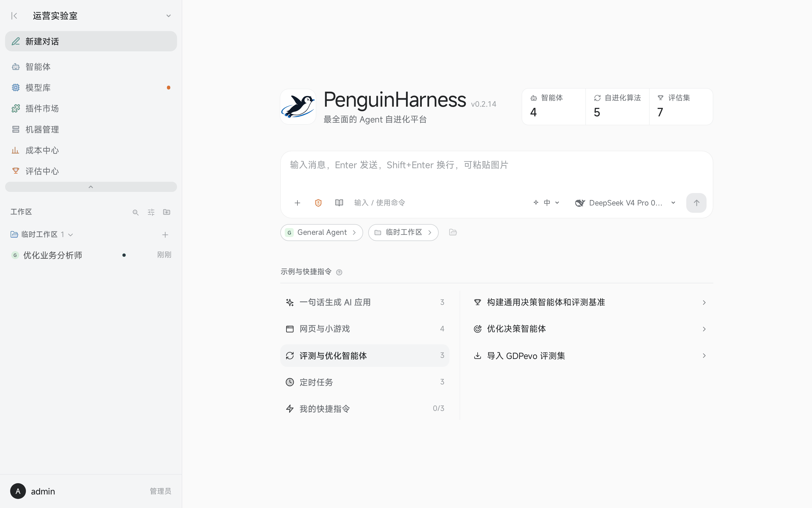
Task: Open the 模型库 page
Action: pos(91,88)
